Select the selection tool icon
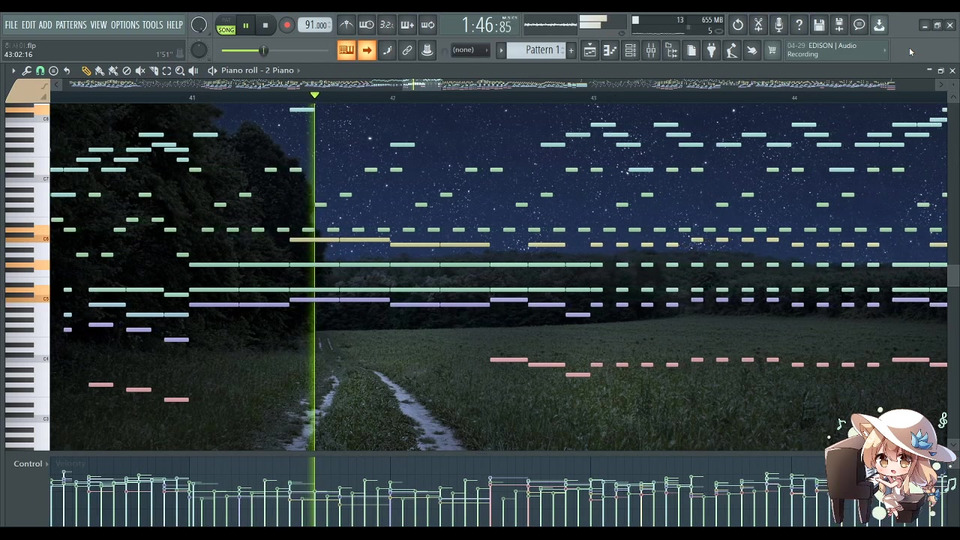This screenshot has height=540, width=960. (x=167, y=71)
